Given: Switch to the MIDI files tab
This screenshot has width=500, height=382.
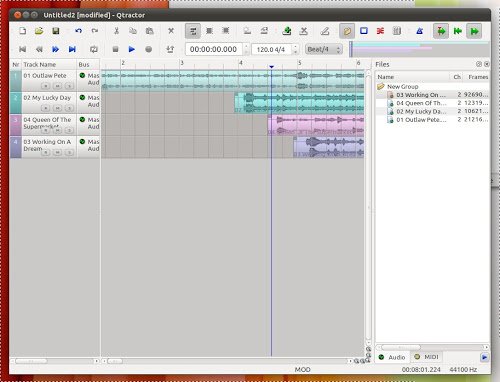Looking at the screenshot, I should (x=426, y=357).
